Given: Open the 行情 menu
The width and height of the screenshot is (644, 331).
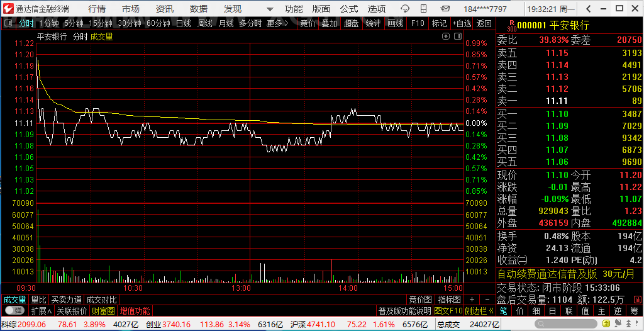Looking at the screenshot, I should [x=96, y=9].
